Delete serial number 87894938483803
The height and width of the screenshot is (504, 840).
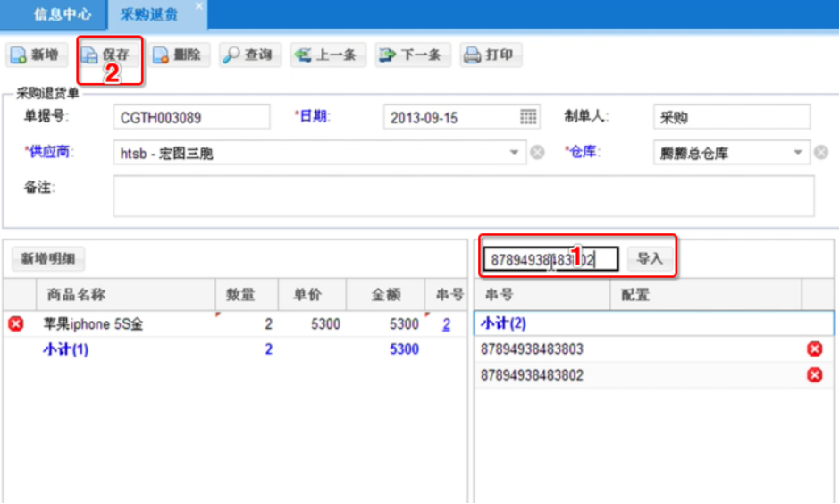[x=814, y=349]
